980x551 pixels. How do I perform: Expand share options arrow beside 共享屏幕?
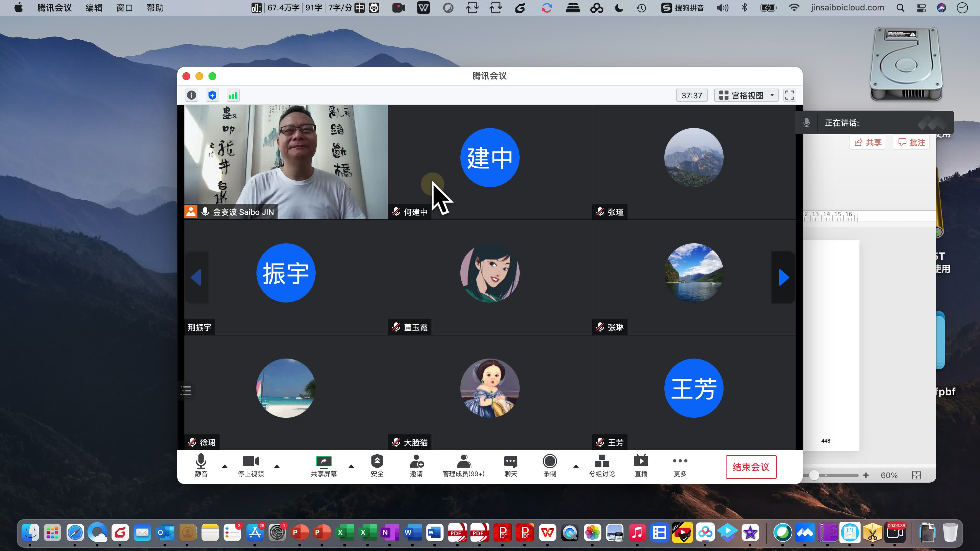click(351, 467)
